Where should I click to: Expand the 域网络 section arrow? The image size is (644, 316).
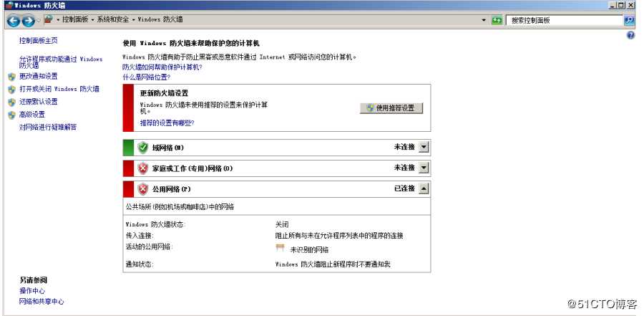coord(424,147)
